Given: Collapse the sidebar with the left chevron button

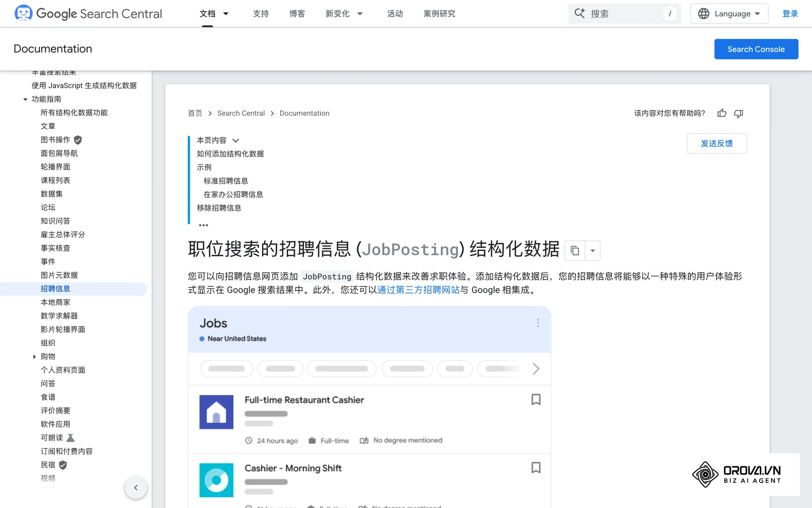Looking at the screenshot, I should 136,488.
